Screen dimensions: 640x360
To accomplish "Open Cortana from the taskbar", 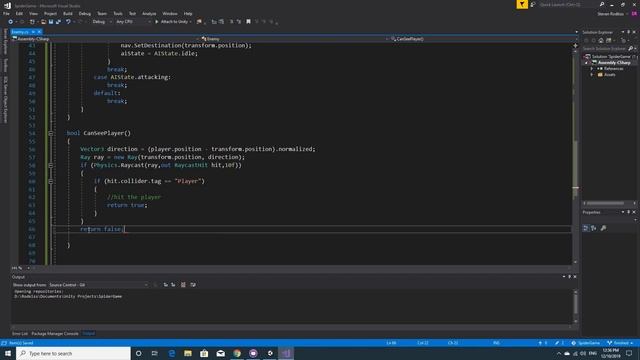I will tap(138, 353).
